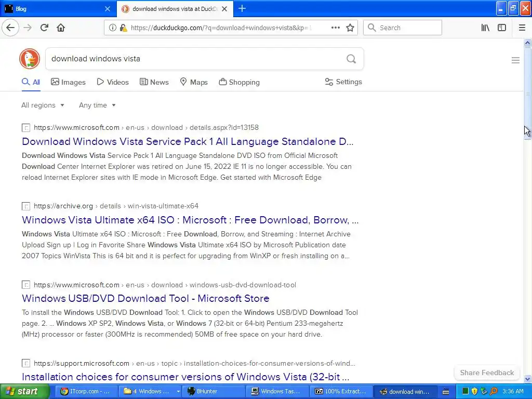Close the DuckDuckGo search tab

click(x=224, y=9)
